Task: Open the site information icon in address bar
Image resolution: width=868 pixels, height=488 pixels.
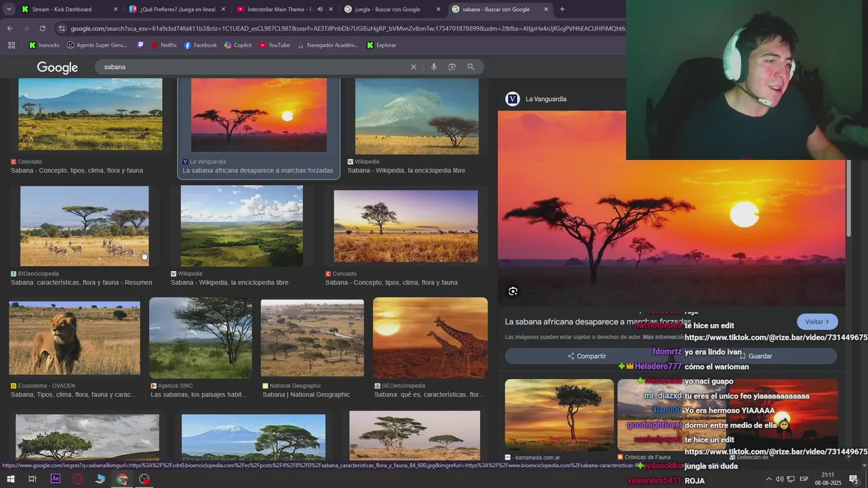Action: tap(62, 28)
